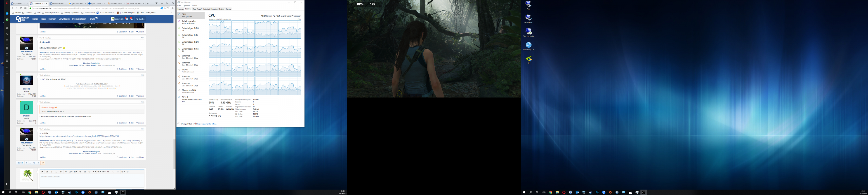Open the text color drop icon
Image resolution: width=868 pixels, height=195 pixels.
point(66,172)
